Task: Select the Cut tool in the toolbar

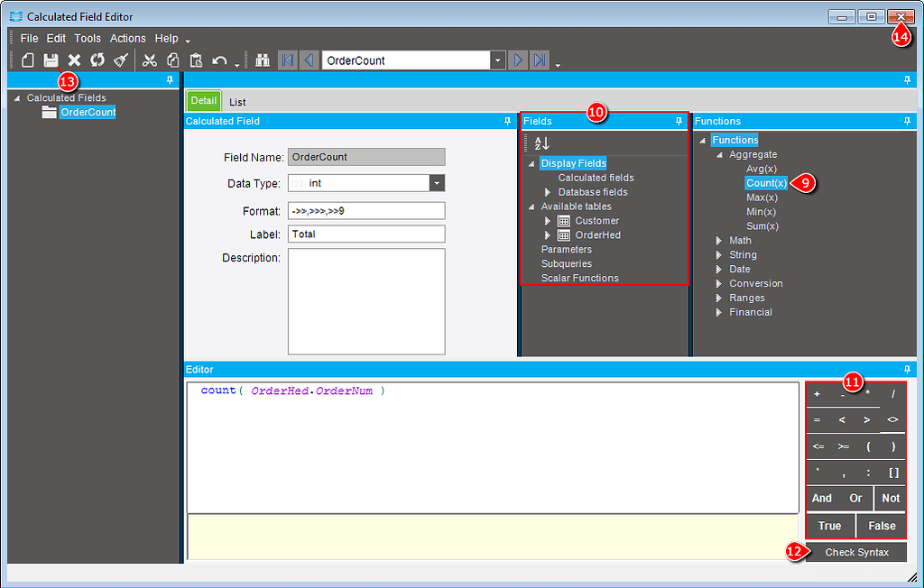Action: pyautogui.click(x=150, y=60)
